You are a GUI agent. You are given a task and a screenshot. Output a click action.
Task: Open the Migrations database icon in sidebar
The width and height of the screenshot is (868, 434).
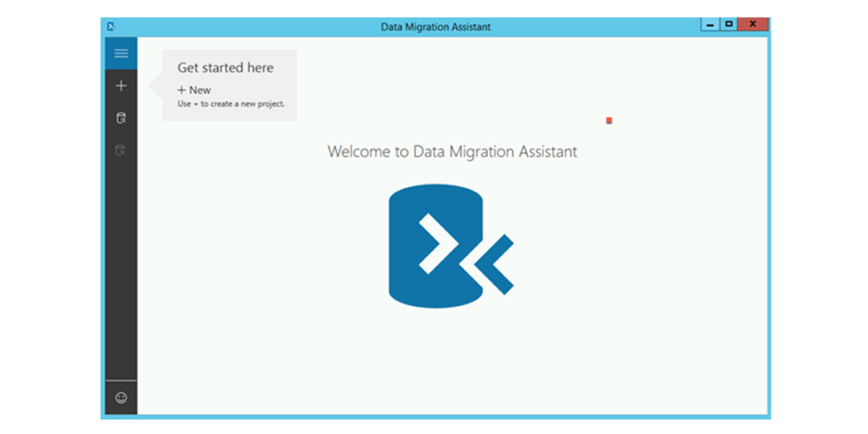point(120,150)
